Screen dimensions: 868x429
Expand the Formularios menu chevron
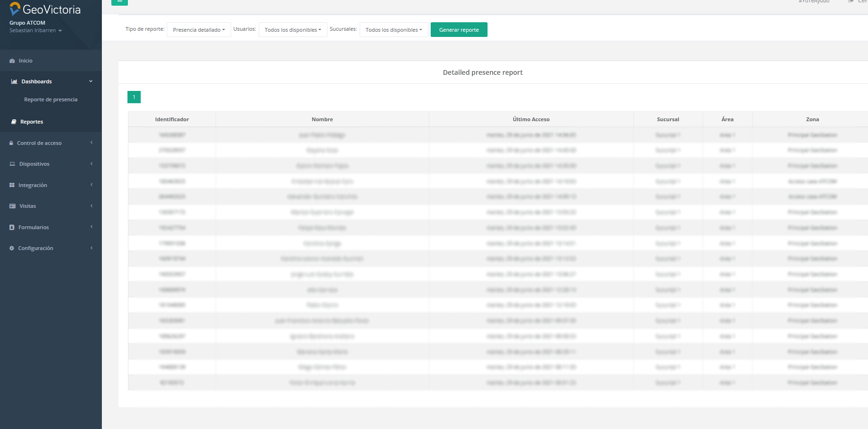click(x=91, y=227)
